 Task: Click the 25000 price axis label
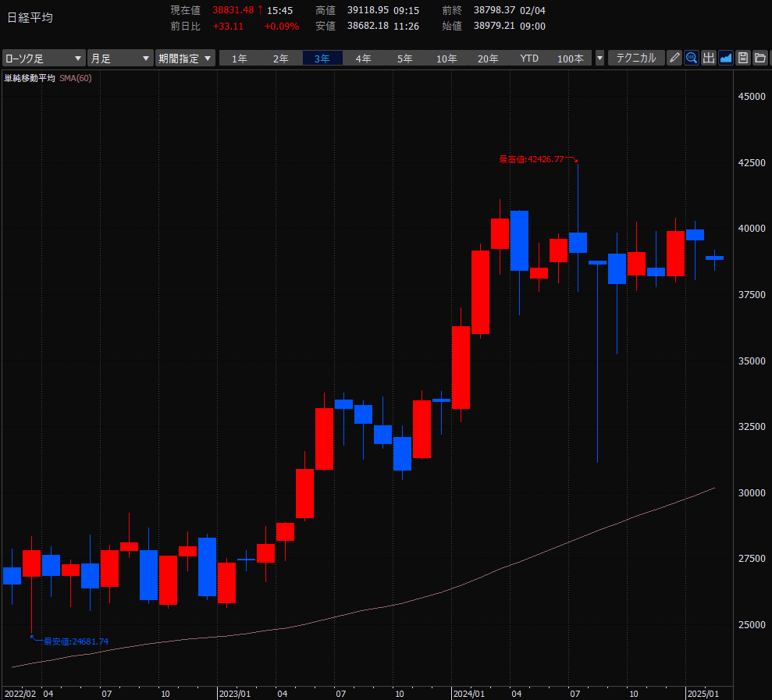pyautogui.click(x=752, y=624)
